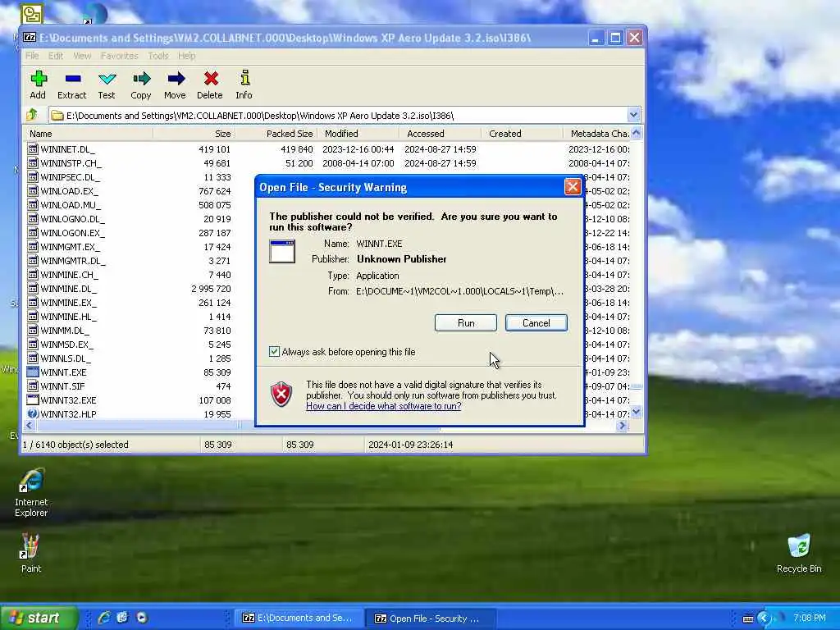Open the View menu
The height and width of the screenshot is (630, 840).
pos(82,56)
